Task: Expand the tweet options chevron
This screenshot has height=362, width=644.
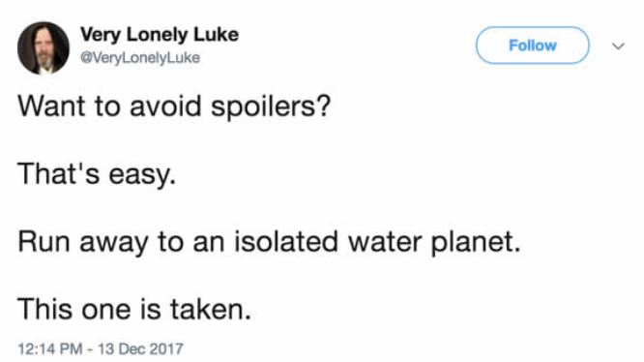Action: (x=618, y=46)
